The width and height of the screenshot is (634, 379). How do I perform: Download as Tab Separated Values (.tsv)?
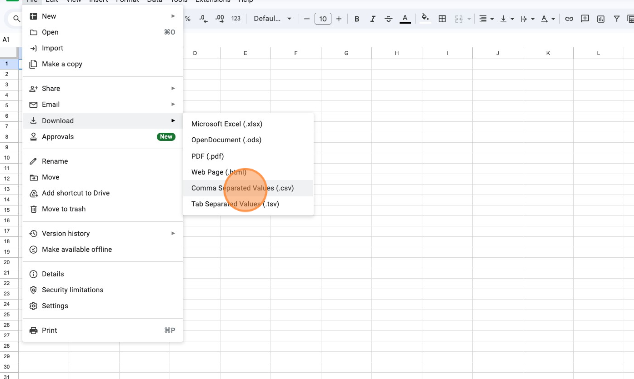pyautogui.click(x=248, y=204)
